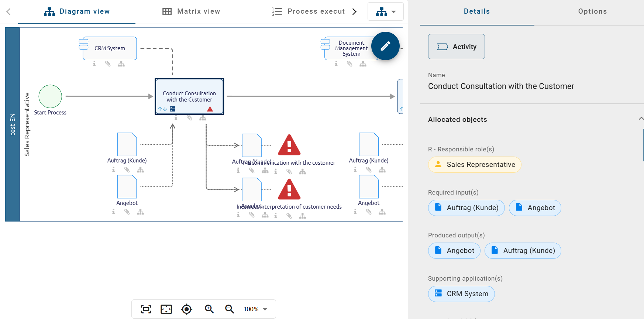644x319 pixels.
Task: Open the Options tab
Action: tap(592, 11)
